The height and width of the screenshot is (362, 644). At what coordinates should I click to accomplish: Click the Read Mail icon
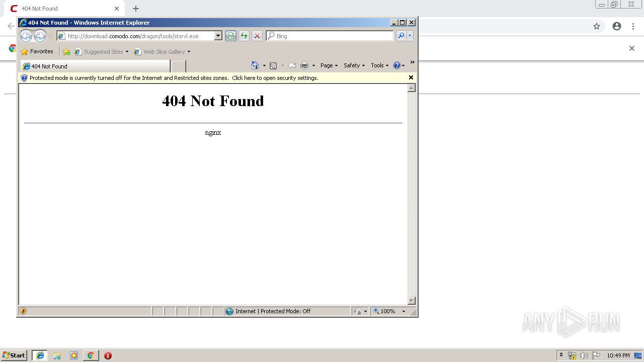(292, 65)
